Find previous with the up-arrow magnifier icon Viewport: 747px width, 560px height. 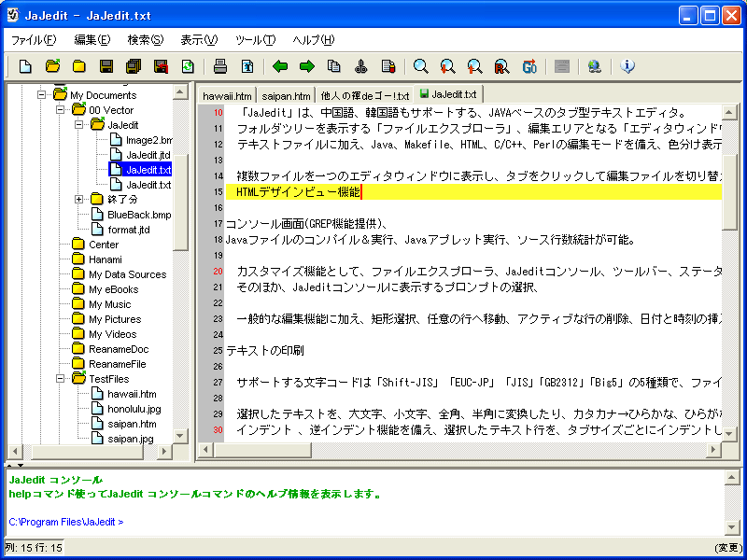pos(475,66)
